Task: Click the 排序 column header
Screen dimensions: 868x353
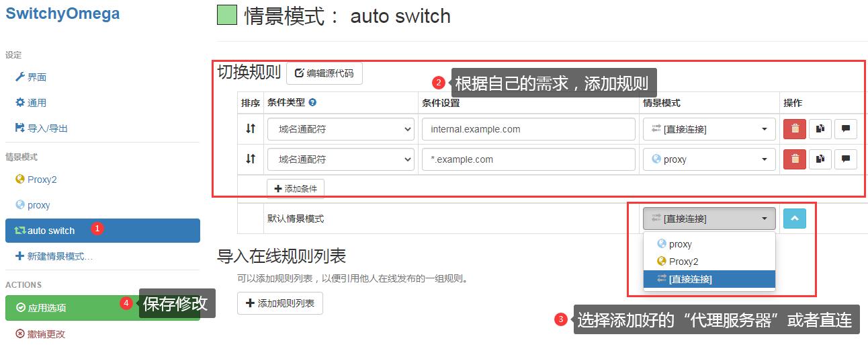Action: (x=251, y=103)
